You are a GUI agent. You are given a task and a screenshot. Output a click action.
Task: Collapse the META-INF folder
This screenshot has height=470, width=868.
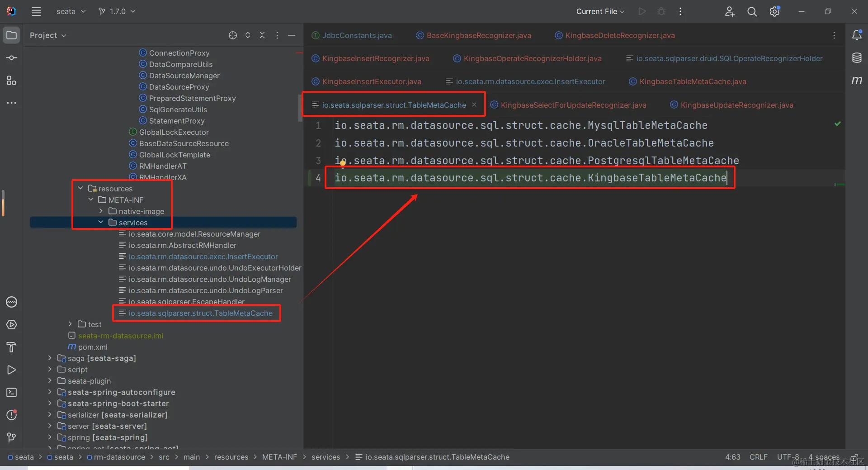[x=91, y=199]
